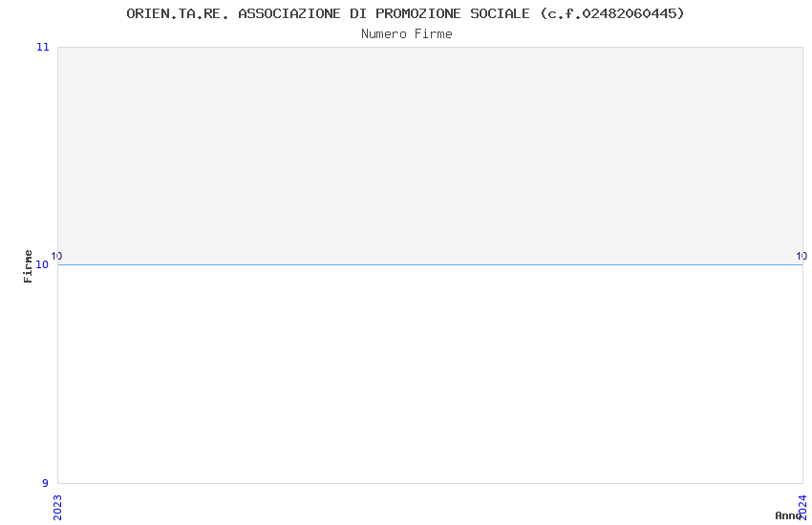Click the 2024 x-axis label
Screen dimensions: 812x525
coord(802,508)
